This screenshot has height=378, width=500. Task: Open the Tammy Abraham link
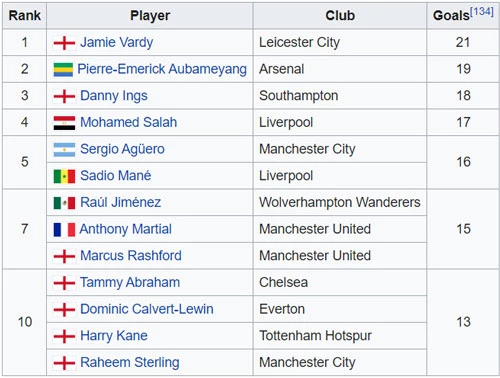[x=130, y=283]
